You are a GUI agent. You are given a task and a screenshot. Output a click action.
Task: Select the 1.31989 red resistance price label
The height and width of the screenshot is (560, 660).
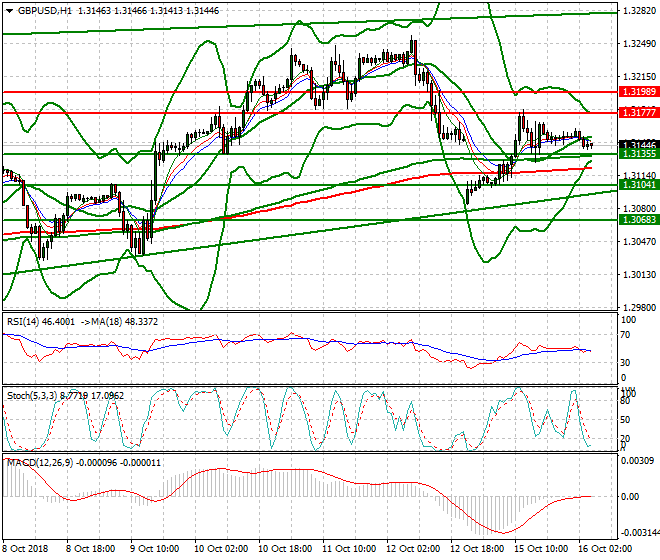point(638,91)
